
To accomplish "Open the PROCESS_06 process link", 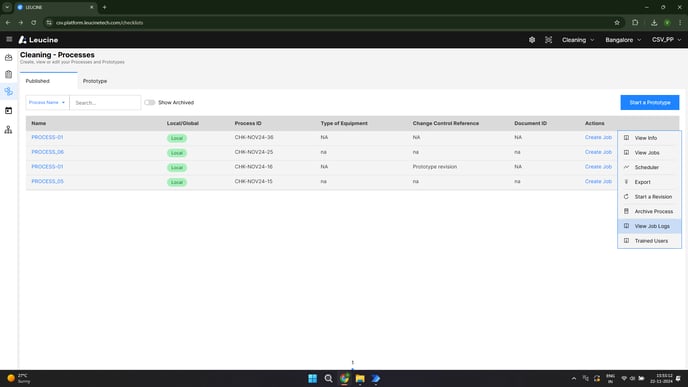I will point(47,152).
